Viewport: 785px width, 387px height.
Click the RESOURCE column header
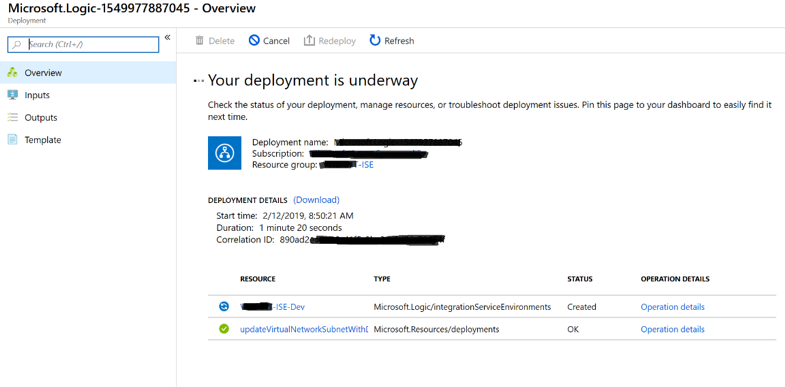tap(258, 279)
